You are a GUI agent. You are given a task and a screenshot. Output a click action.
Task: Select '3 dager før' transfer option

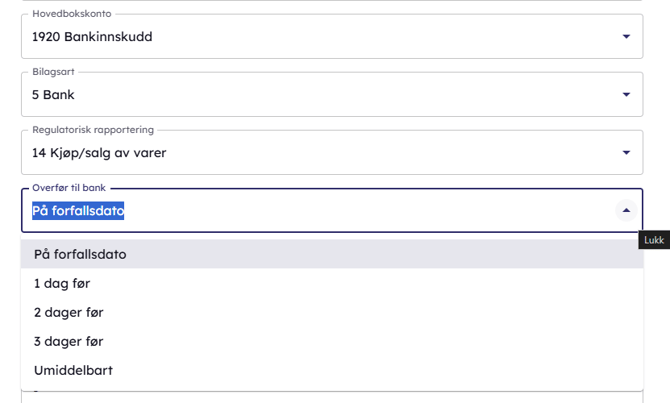click(x=68, y=341)
